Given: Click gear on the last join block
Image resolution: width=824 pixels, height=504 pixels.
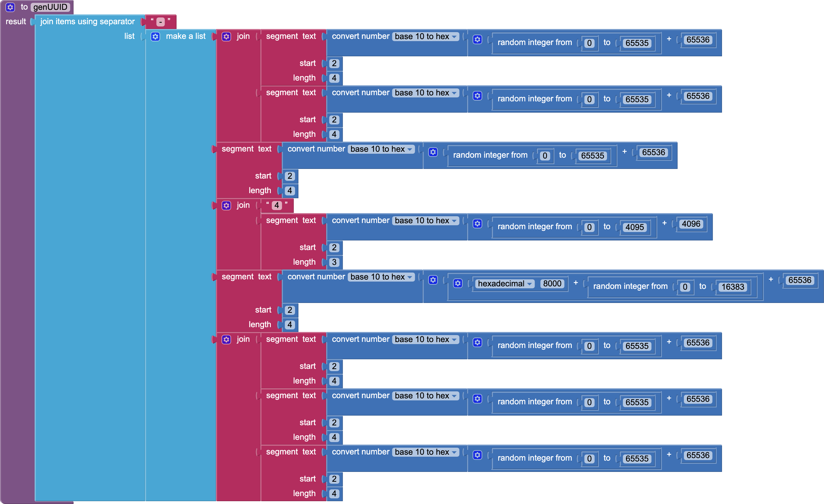Looking at the screenshot, I should click(x=226, y=340).
